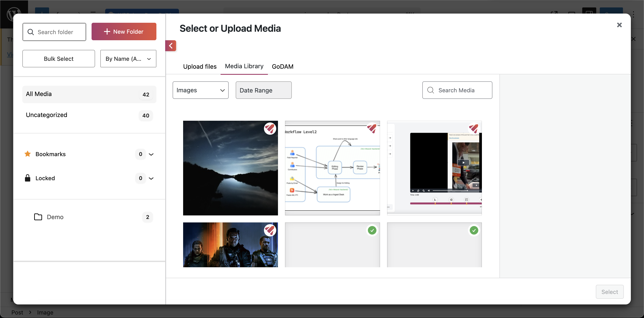Image resolution: width=644 pixels, height=318 pixels.
Task: Open the By Name sort dropdown
Action: point(128,59)
